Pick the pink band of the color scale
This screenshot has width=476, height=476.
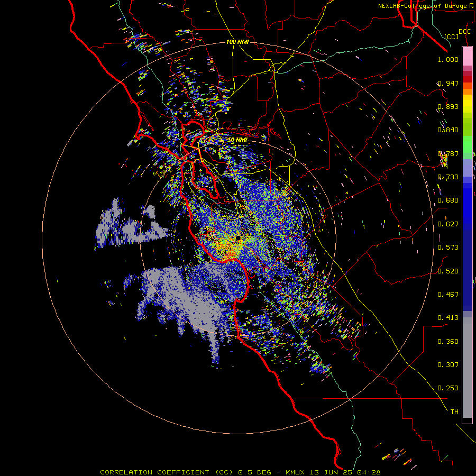point(467,56)
